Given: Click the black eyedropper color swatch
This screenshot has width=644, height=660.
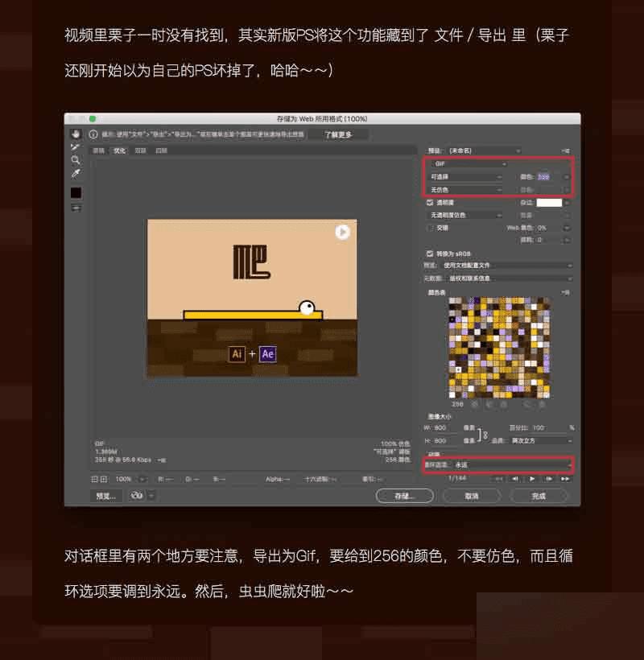Looking at the screenshot, I should 76,193.
